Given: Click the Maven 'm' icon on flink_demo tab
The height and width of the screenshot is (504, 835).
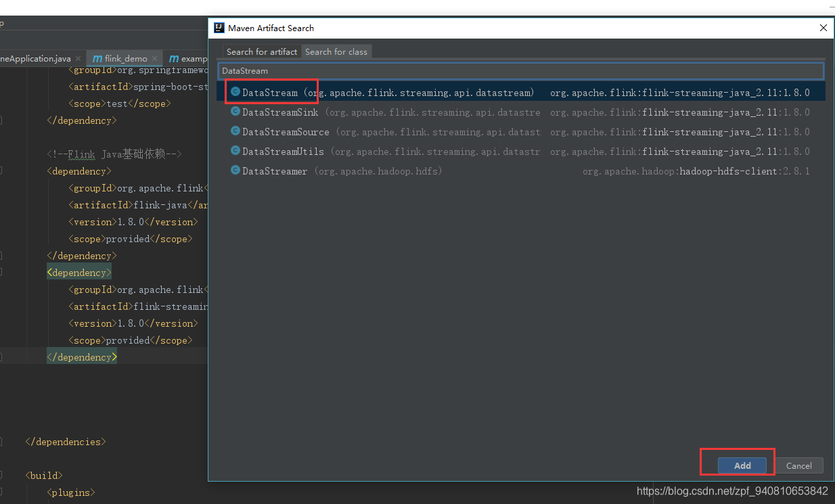Looking at the screenshot, I should pos(97,59).
